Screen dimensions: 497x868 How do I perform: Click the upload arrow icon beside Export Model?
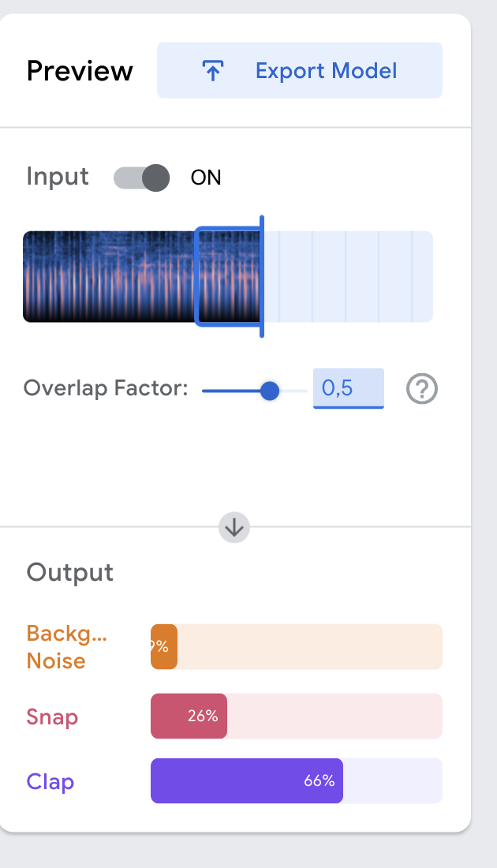pyautogui.click(x=213, y=71)
